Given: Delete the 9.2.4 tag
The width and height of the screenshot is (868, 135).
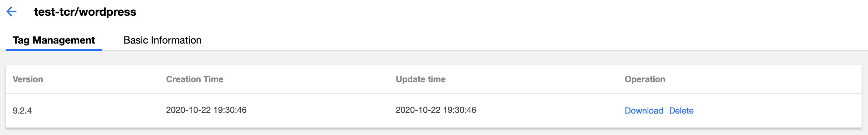Looking at the screenshot, I should click(x=681, y=111).
